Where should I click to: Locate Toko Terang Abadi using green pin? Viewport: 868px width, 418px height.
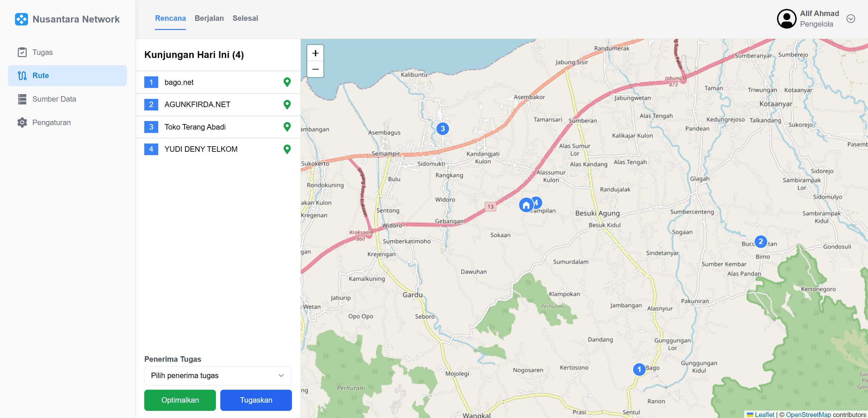tap(287, 127)
